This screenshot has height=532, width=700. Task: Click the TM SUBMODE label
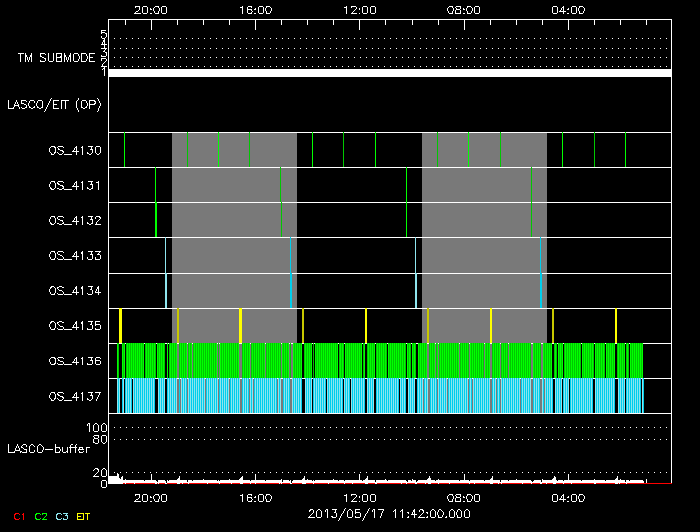click(x=57, y=58)
